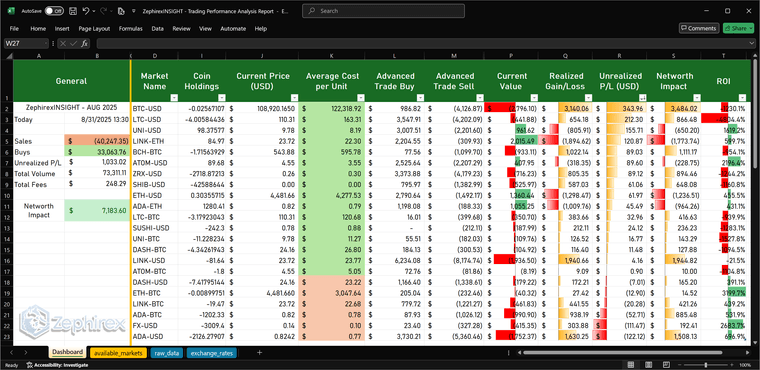Image resolution: width=760 pixels, height=370 pixels.
Task: Click the green Share button
Action: click(738, 28)
